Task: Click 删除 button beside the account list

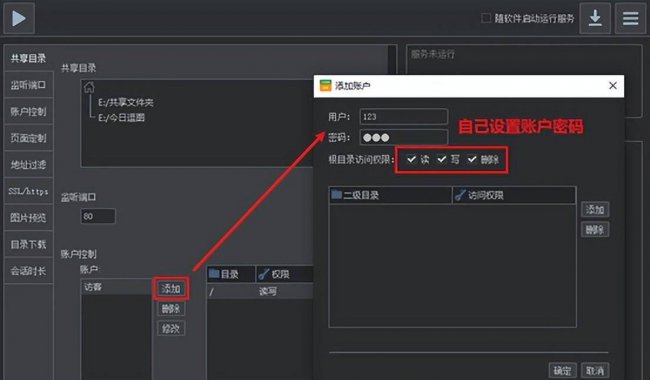Action: coord(171,308)
